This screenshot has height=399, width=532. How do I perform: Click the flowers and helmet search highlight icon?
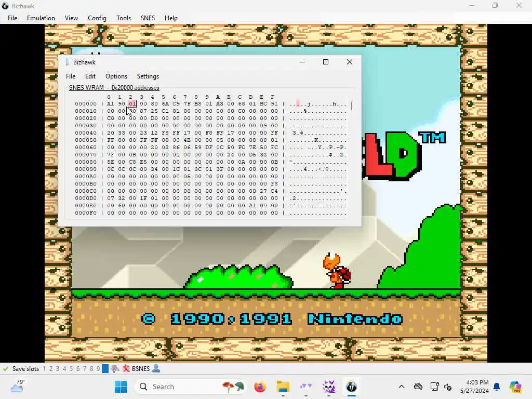pyautogui.click(x=233, y=387)
